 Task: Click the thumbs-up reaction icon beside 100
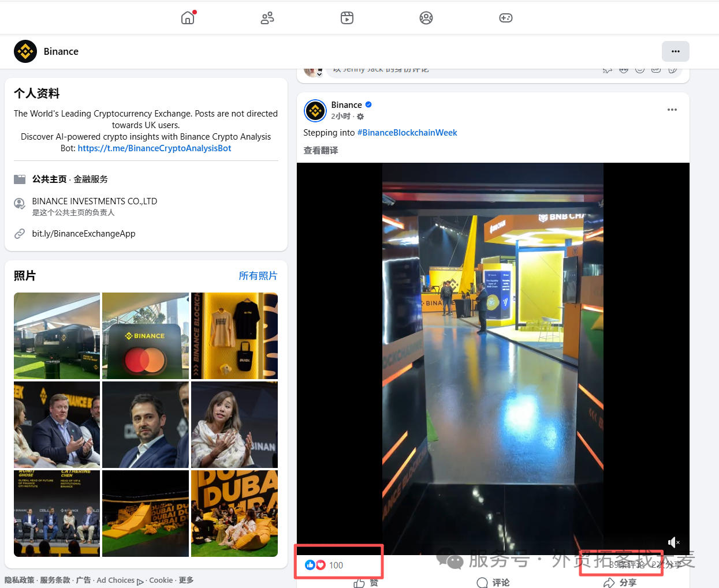[310, 565]
